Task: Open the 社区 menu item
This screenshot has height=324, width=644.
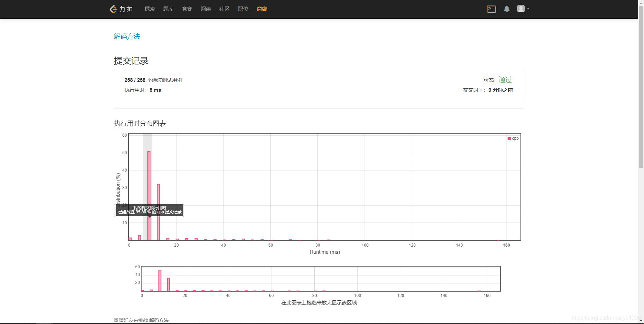Action: coord(224,9)
